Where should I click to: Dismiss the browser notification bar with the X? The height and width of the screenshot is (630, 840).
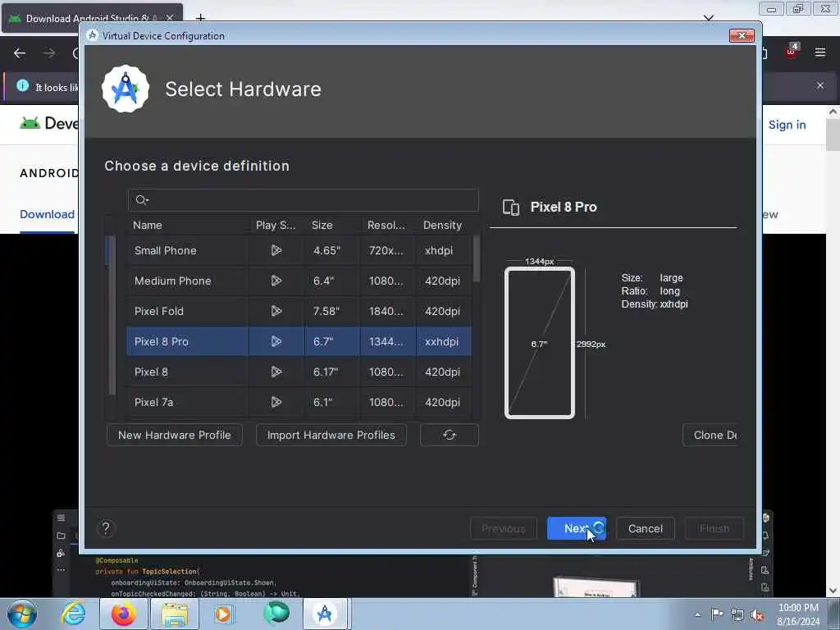tap(820, 85)
